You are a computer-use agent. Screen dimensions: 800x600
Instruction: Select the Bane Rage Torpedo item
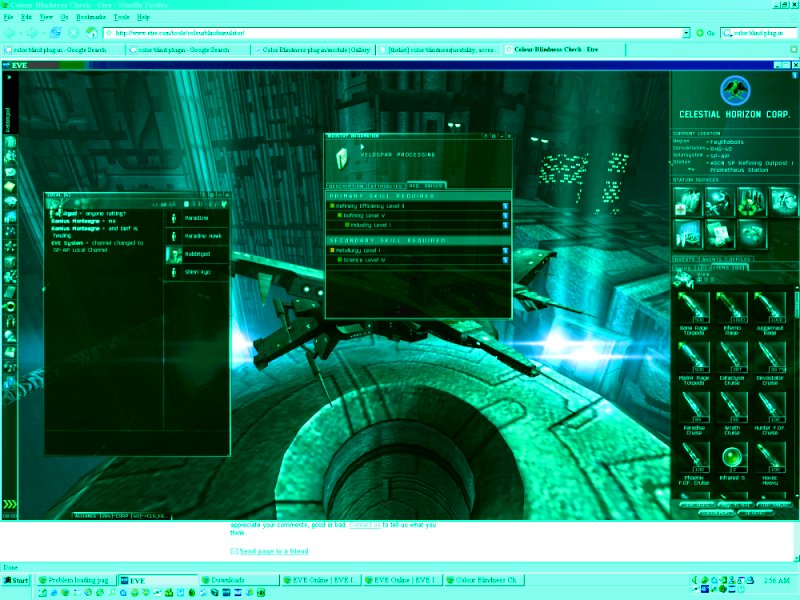693,313
